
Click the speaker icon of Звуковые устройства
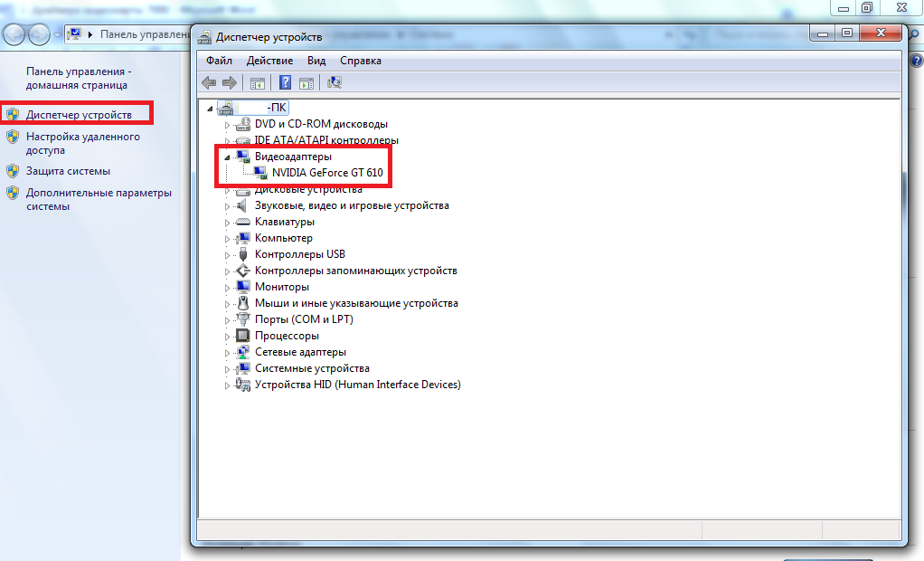241,205
